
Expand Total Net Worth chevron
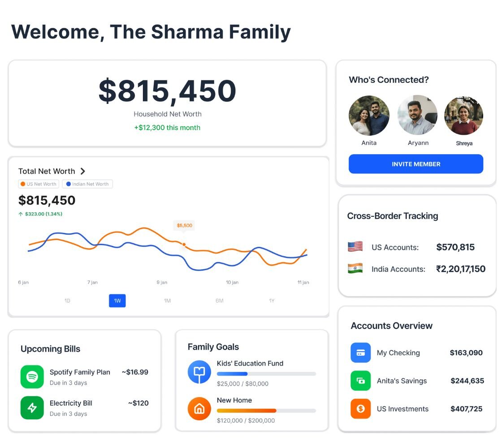click(82, 171)
